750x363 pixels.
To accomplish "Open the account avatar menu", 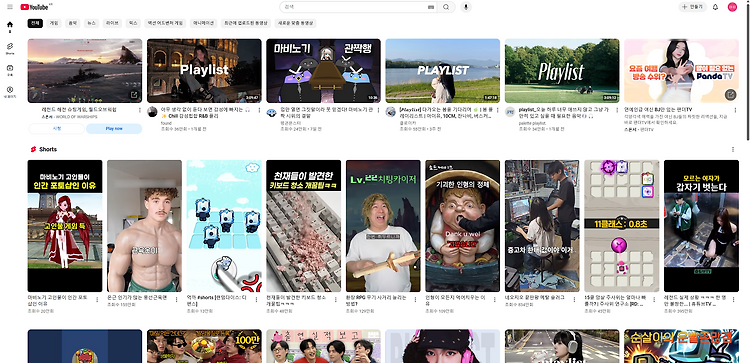I will coord(732,7).
